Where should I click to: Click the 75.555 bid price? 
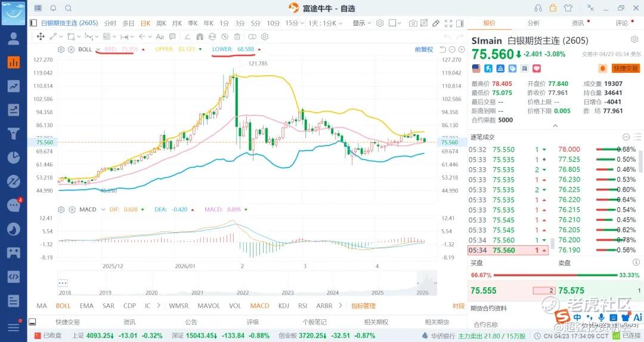(484, 290)
